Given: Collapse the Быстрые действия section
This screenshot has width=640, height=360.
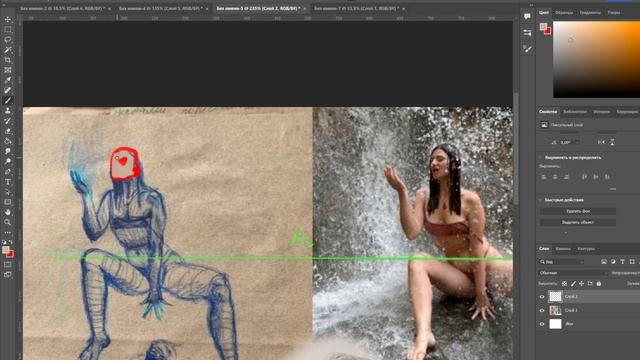Looking at the screenshot, I should 540,200.
